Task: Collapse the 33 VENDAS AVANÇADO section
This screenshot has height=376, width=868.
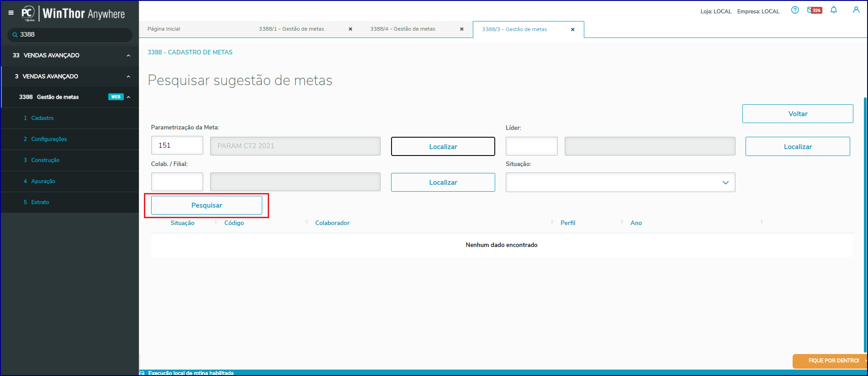Action: [x=128, y=55]
